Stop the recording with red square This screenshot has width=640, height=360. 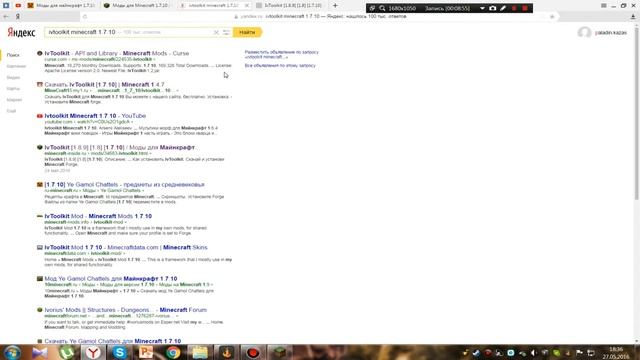click(525, 8)
